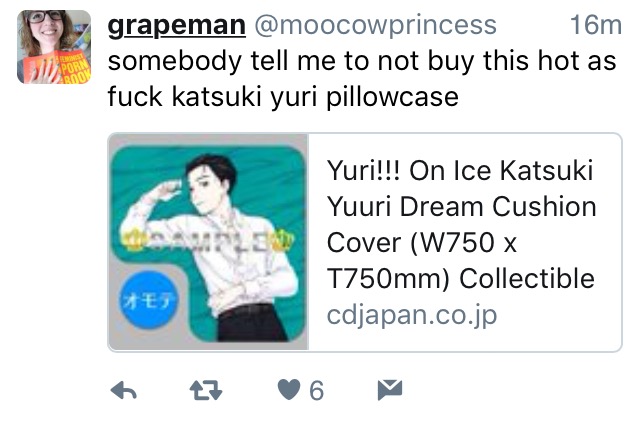Click the 'katsuki yuri pillowcase' text line
640x421 pixels.
315,97
